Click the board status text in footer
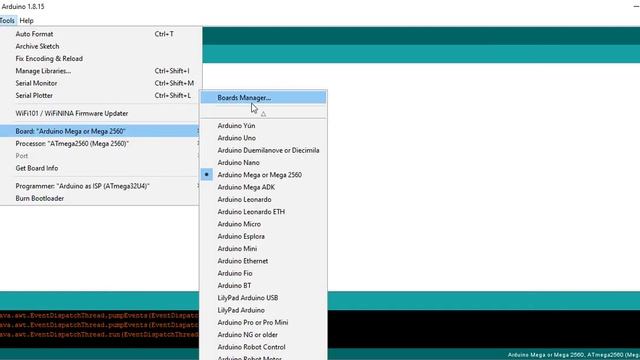Screen dimensions: 640x360 [x=573, y=355]
